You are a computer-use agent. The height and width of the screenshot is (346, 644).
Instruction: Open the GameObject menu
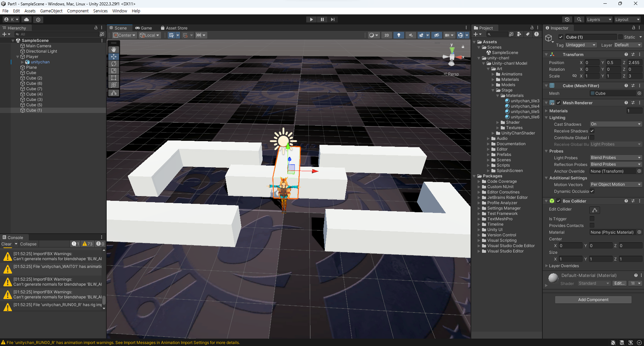pyautogui.click(x=51, y=11)
